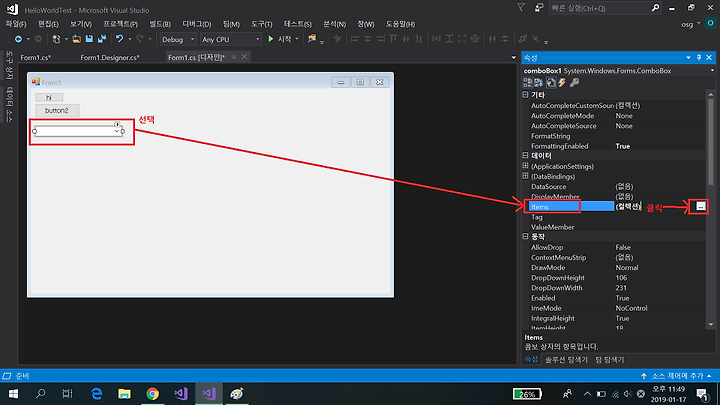Click the hi button on Form1
Image resolution: width=720 pixels, height=405 pixels.
click(49, 97)
